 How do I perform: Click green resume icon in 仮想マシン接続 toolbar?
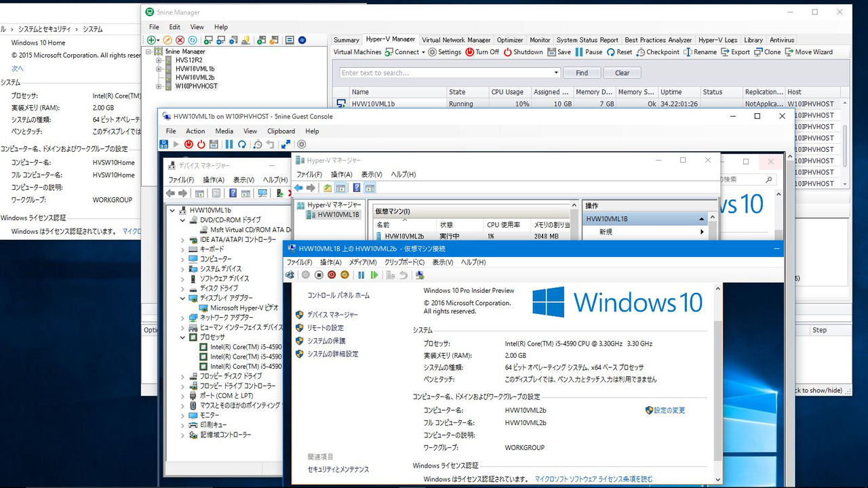tap(374, 274)
